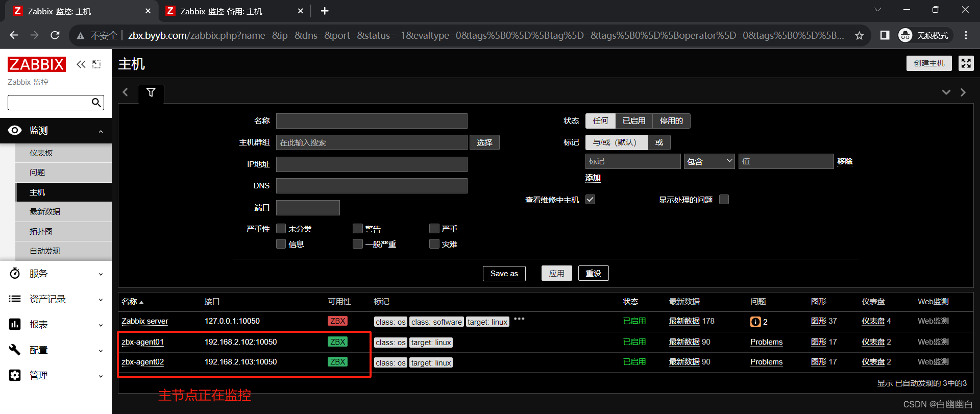Toggle the filter funnel tab
The height and width of the screenshot is (414, 980).
(151, 92)
